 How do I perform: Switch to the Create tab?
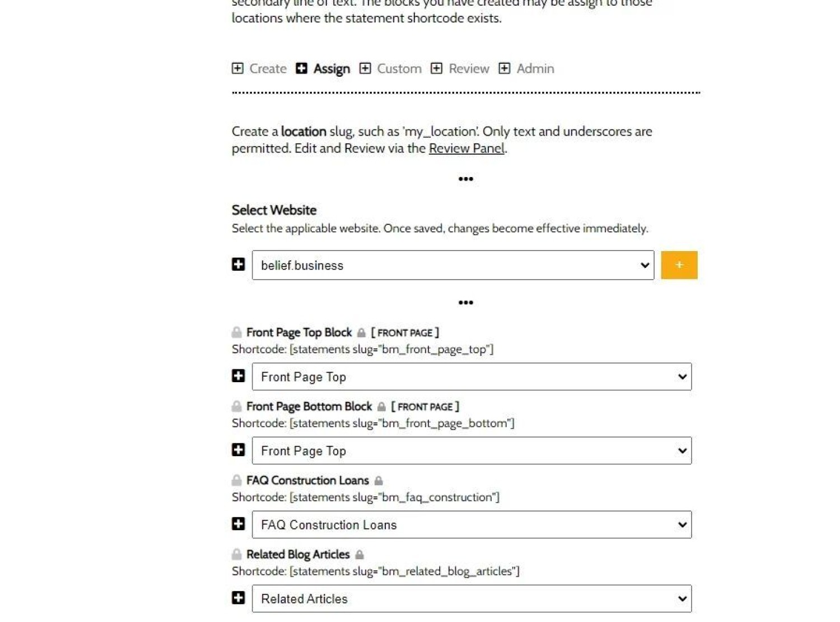coord(268,68)
